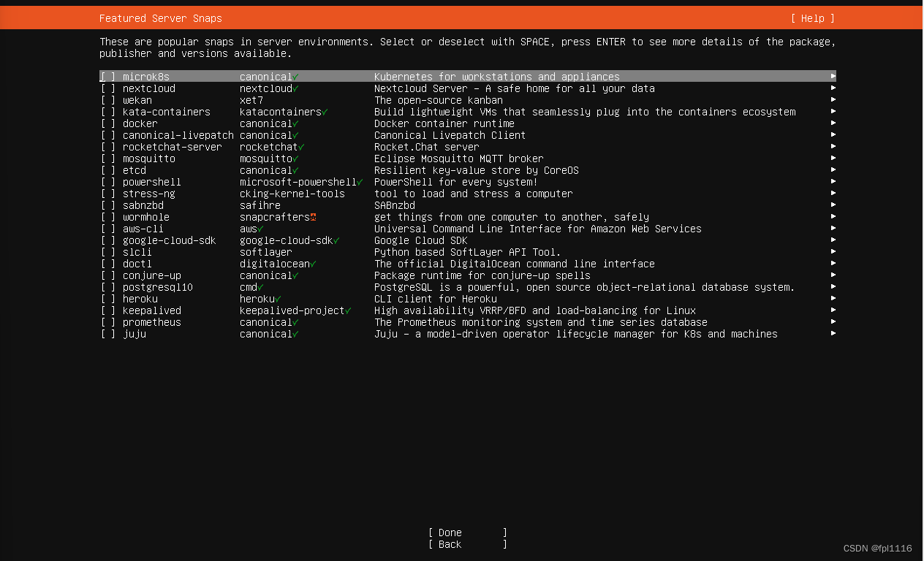Click the star icon next to snapcrafters publisher

coord(312,215)
